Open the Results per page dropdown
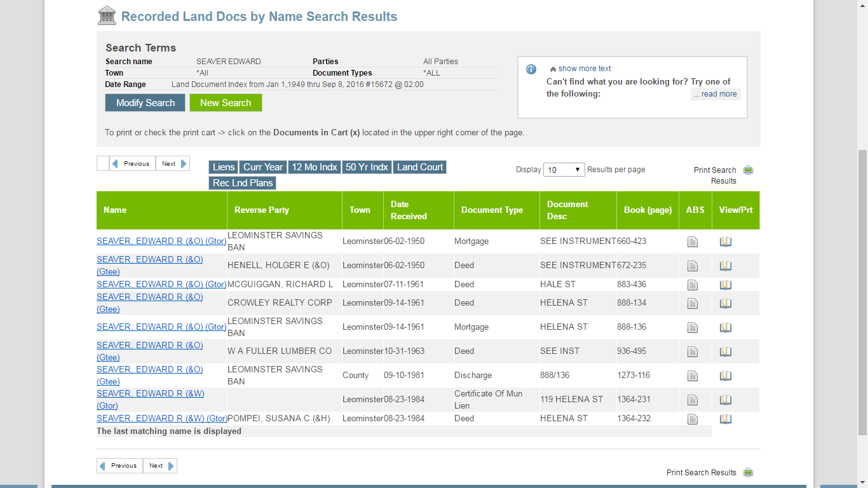This screenshot has width=868, height=488. pyautogui.click(x=563, y=170)
